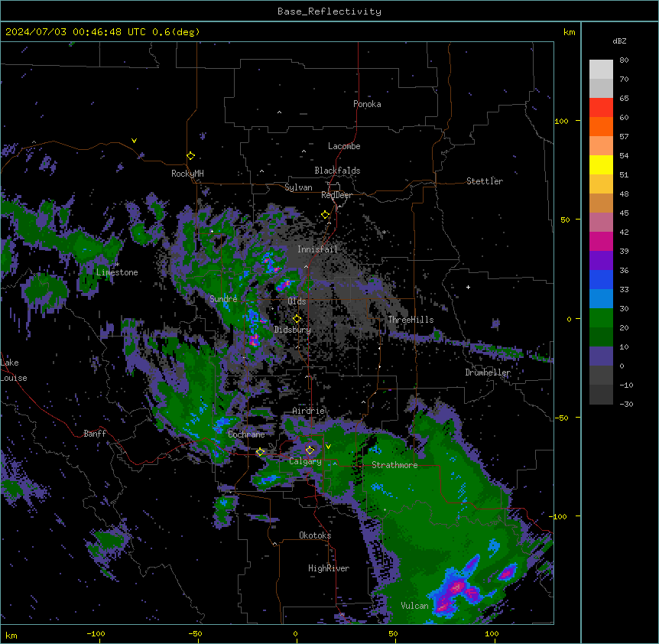Viewport: 659px width, 644px height.
Task: Select the Banff city label
Action: click(x=95, y=434)
